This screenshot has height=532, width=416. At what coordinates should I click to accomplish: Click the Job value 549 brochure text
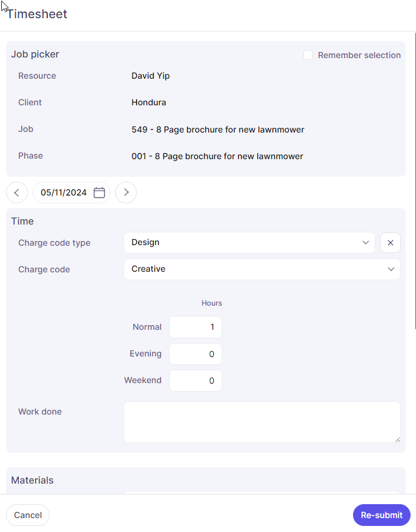tap(217, 130)
